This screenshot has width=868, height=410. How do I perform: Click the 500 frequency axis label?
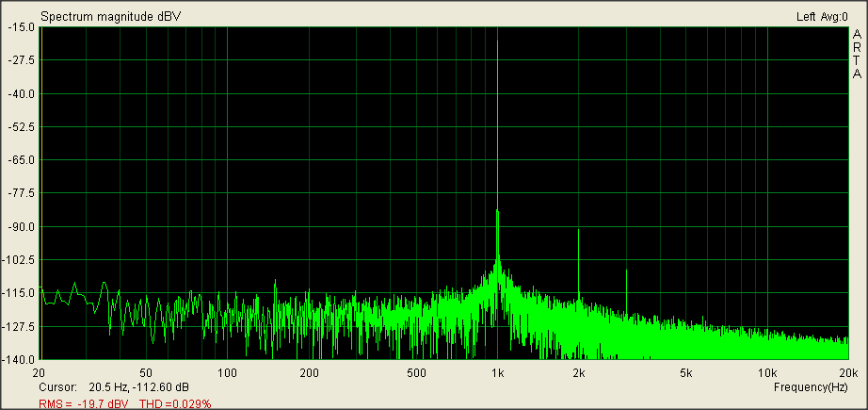[416, 371]
